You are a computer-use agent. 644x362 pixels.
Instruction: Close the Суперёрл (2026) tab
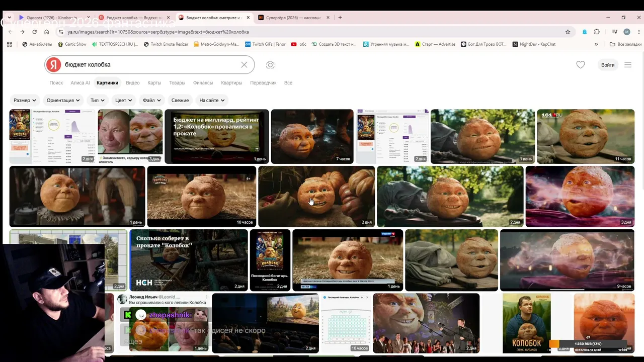tap(328, 18)
